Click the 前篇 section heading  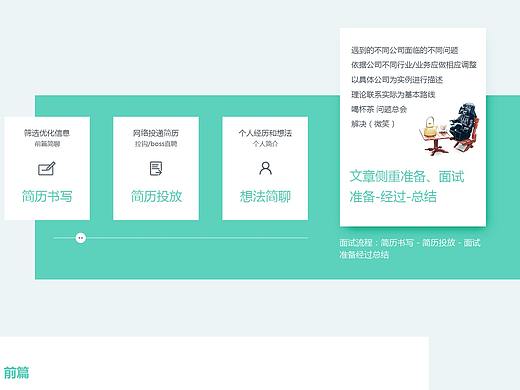coord(16,372)
